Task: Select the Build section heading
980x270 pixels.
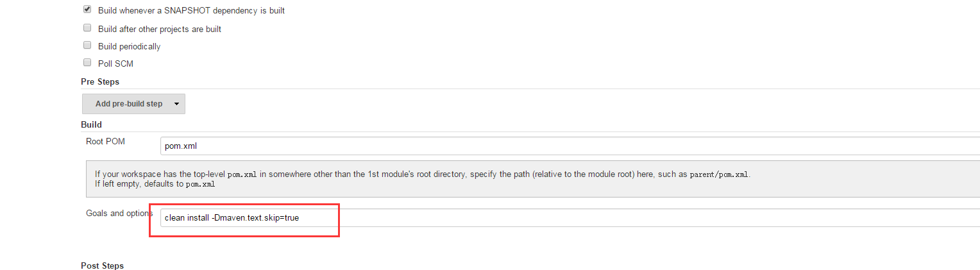Action: [91, 124]
